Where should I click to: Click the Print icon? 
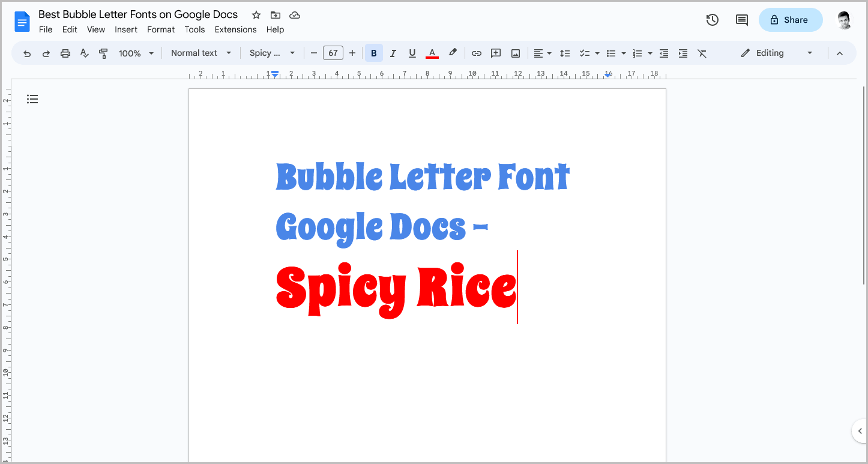click(65, 53)
